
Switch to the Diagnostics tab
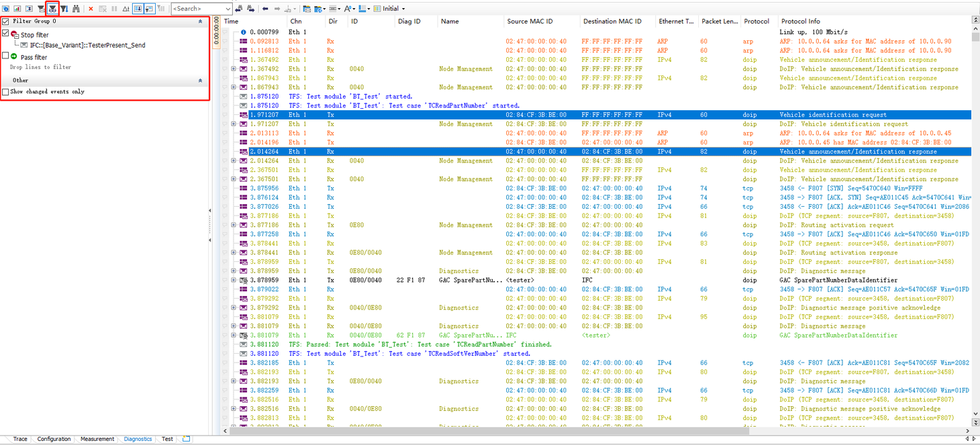(138, 439)
